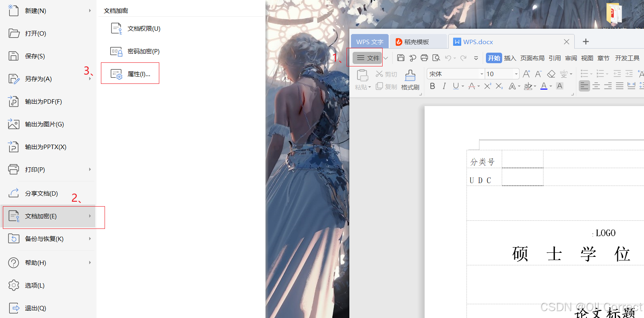This screenshot has width=644, height=318.
Task: Toggle Underline formatting
Action: [456, 86]
